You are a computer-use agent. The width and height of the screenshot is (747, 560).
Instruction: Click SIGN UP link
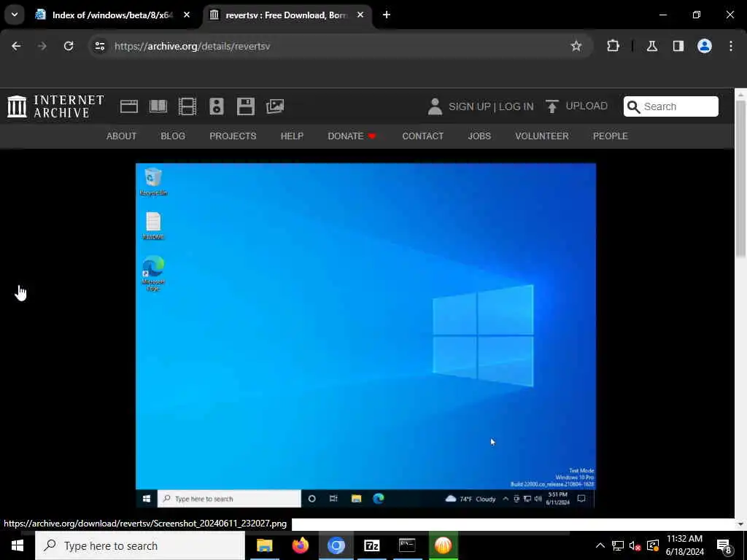pos(469,106)
